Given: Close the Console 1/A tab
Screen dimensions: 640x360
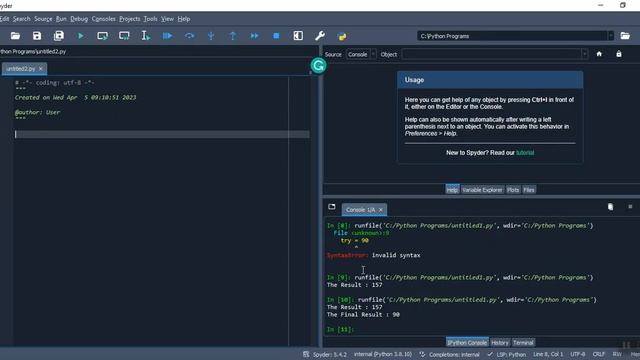Looking at the screenshot, I should click(x=381, y=210).
